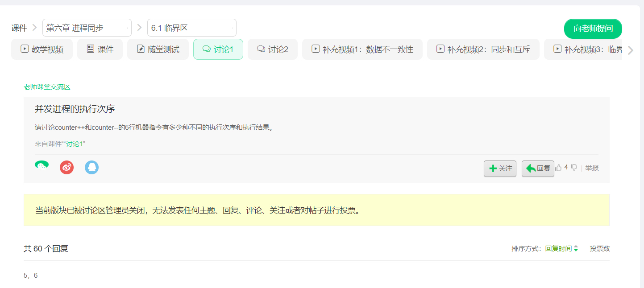The image size is (644, 288).
Task: Sort replies by 投票数
Action: pos(599,249)
